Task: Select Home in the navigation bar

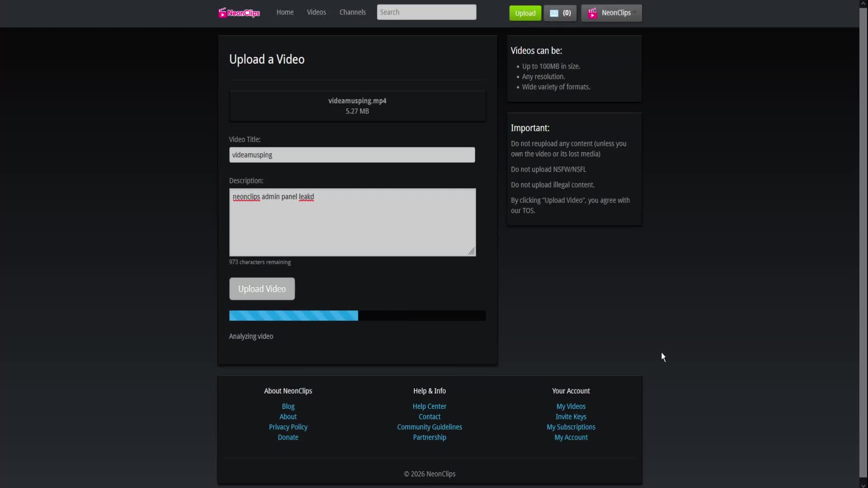Action: 285,12
